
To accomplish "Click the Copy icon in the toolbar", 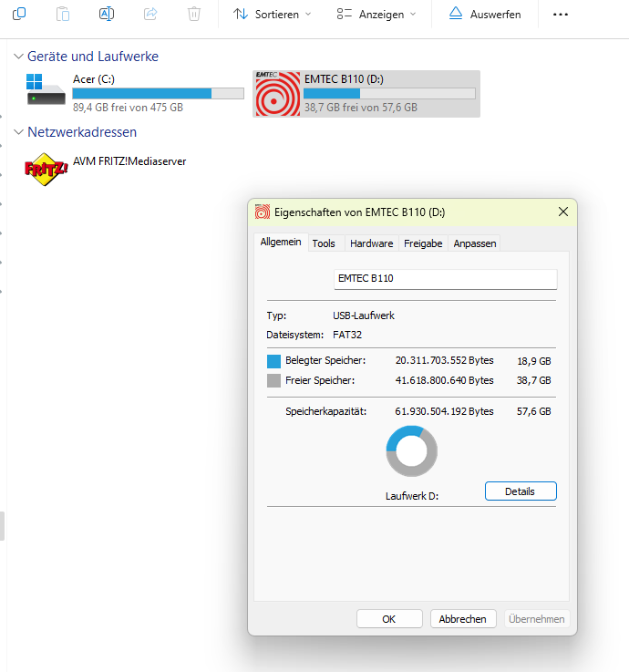I will pyautogui.click(x=19, y=14).
